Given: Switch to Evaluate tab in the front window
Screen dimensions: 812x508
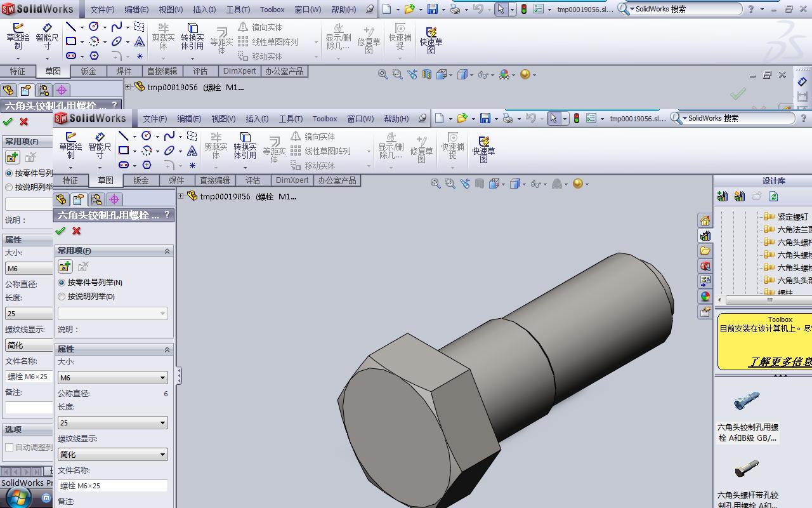Looking at the screenshot, I should [x=252, y=180].
